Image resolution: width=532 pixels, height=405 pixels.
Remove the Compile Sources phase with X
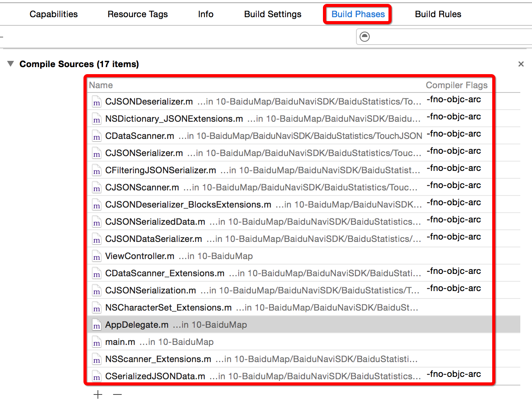(x=521, y=64)
